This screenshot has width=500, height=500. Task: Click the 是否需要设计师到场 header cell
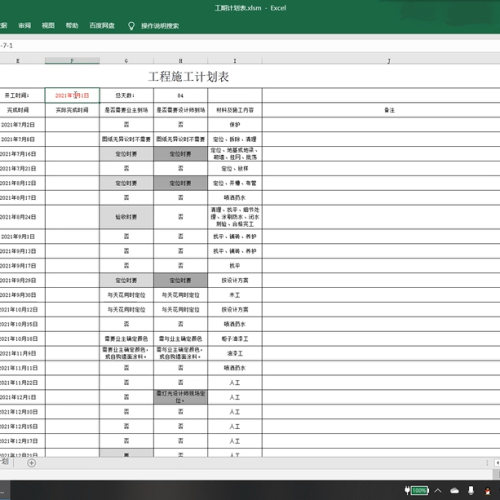click(x=180, y=110)
